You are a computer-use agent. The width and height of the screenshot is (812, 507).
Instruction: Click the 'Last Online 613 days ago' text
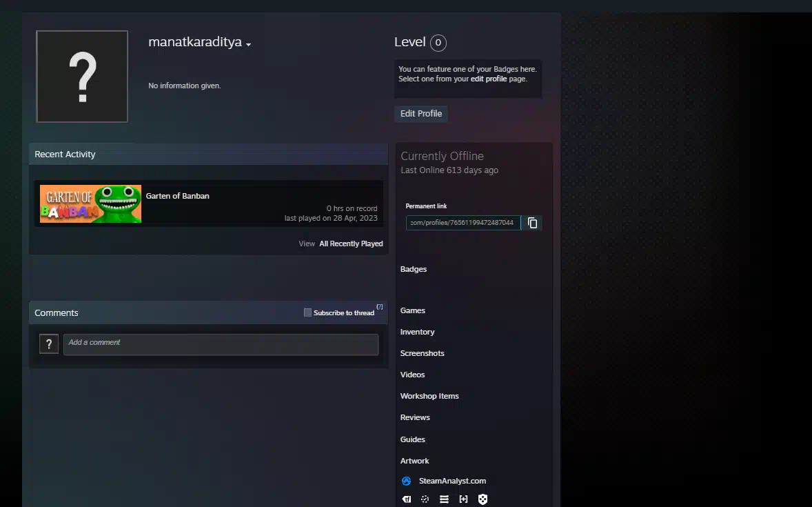click(449, 170)
